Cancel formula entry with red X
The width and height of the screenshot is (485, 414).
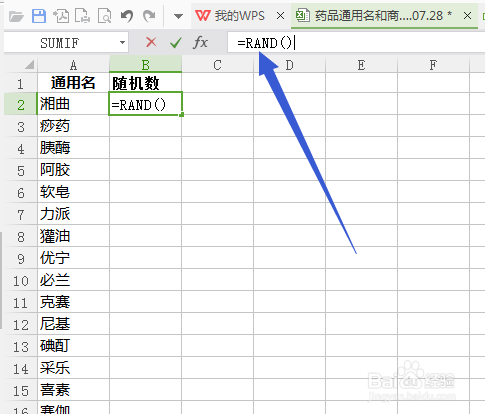[151, 42]
